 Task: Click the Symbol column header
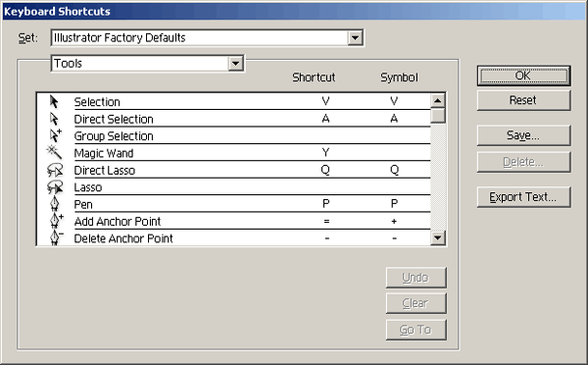400,78
